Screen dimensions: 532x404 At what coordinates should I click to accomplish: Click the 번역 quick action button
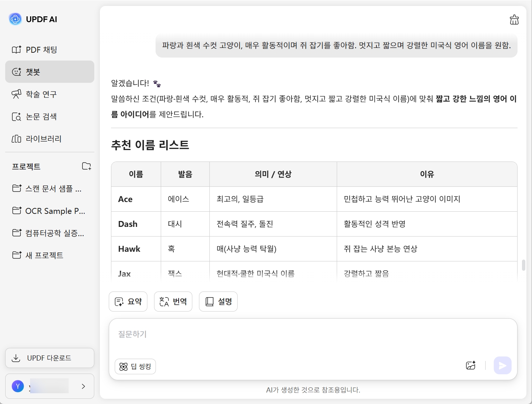(173, 302)
